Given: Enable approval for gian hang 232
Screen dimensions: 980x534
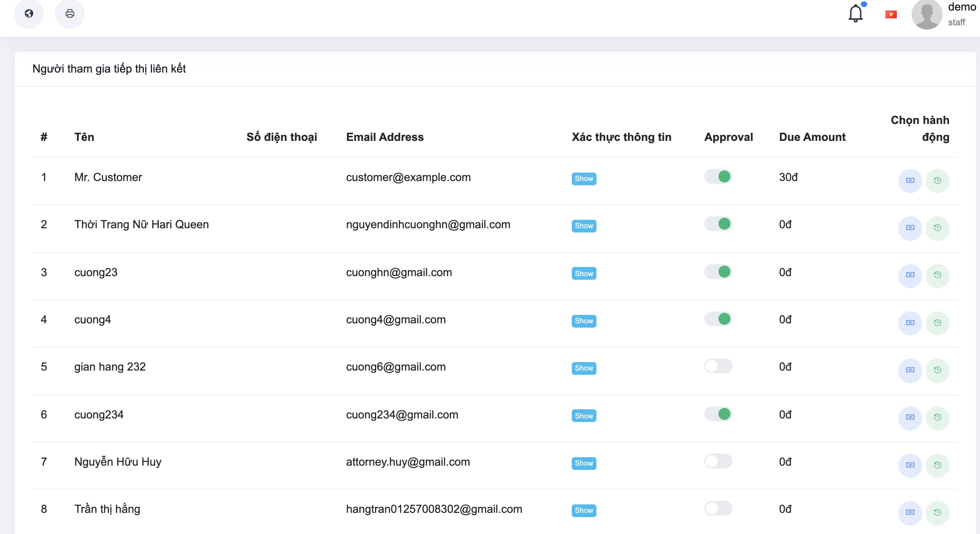Looking at the screenshot, I should point(718,366).
